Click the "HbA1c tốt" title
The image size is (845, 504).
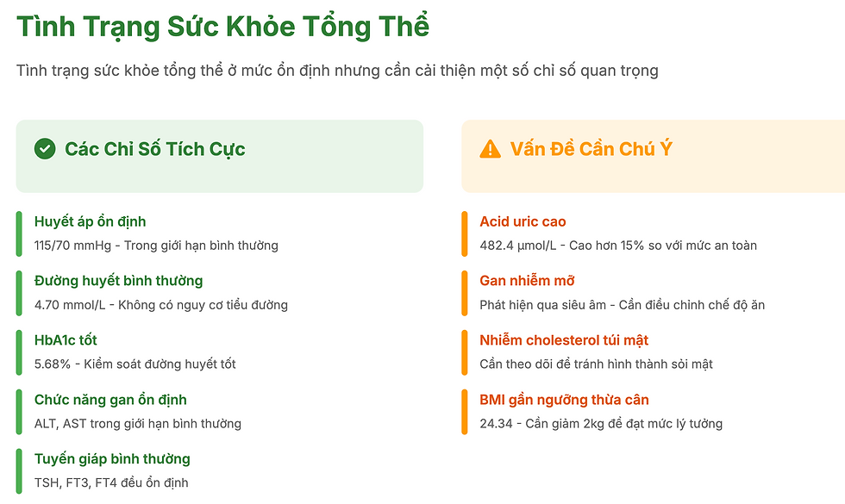pyautogui.click(x=66, y=340)
